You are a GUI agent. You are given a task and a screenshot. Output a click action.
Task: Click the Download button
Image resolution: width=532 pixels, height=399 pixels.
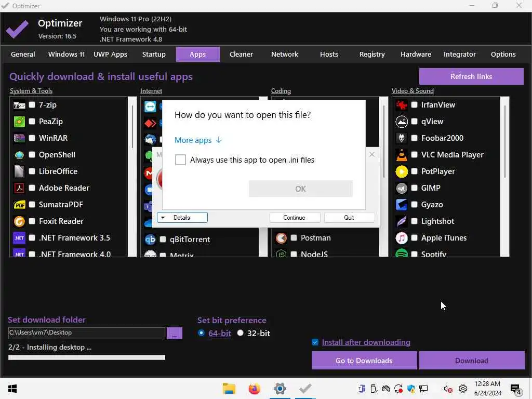(472, 361)
